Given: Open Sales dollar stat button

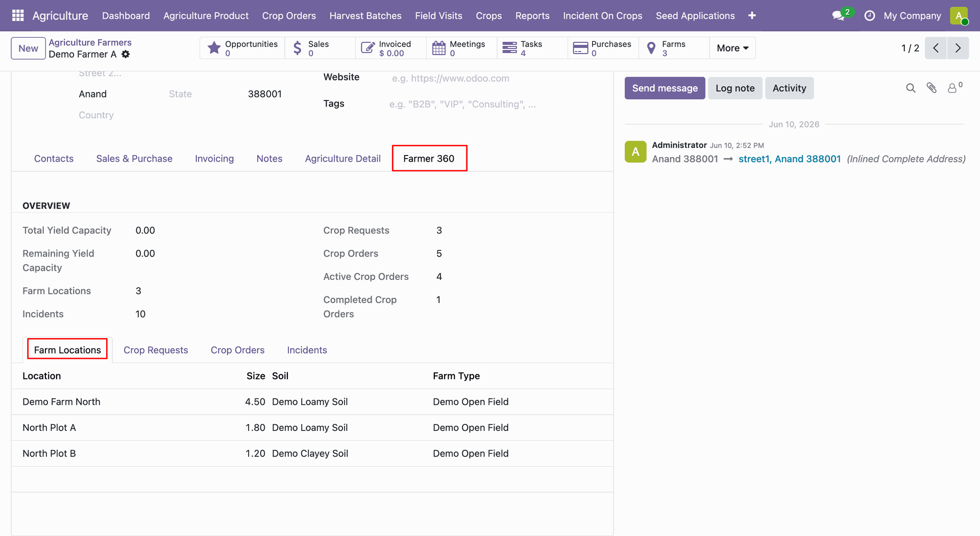Looking at the screenshot, I should (x=320, y=48).
